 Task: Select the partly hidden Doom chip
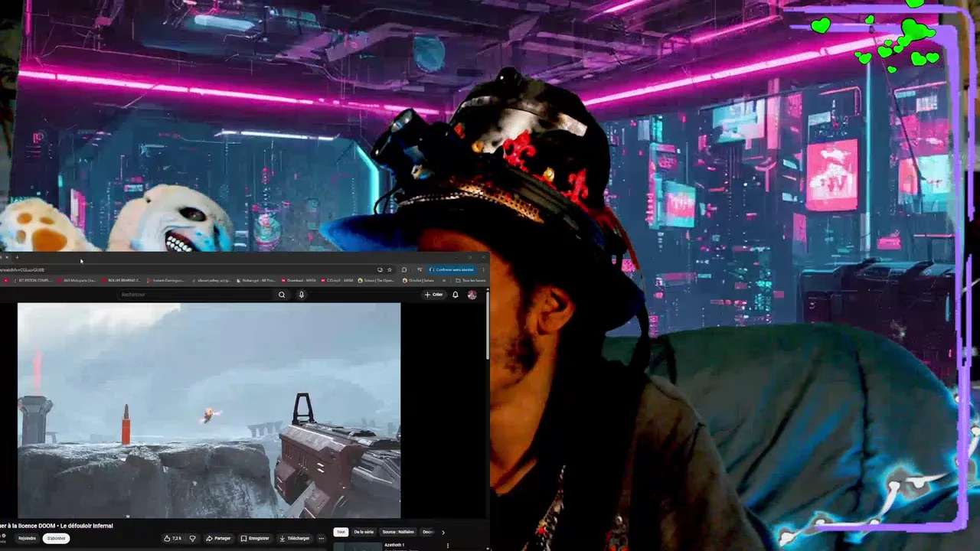428,532
